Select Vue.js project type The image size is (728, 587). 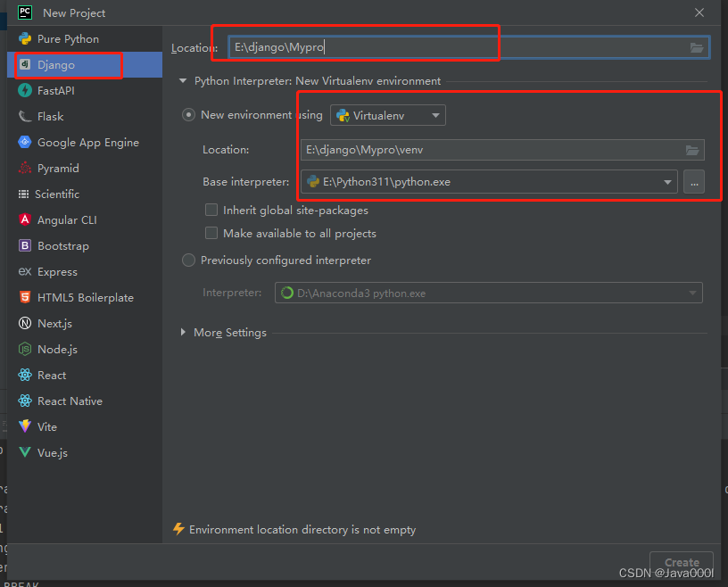tap(85, 452)
